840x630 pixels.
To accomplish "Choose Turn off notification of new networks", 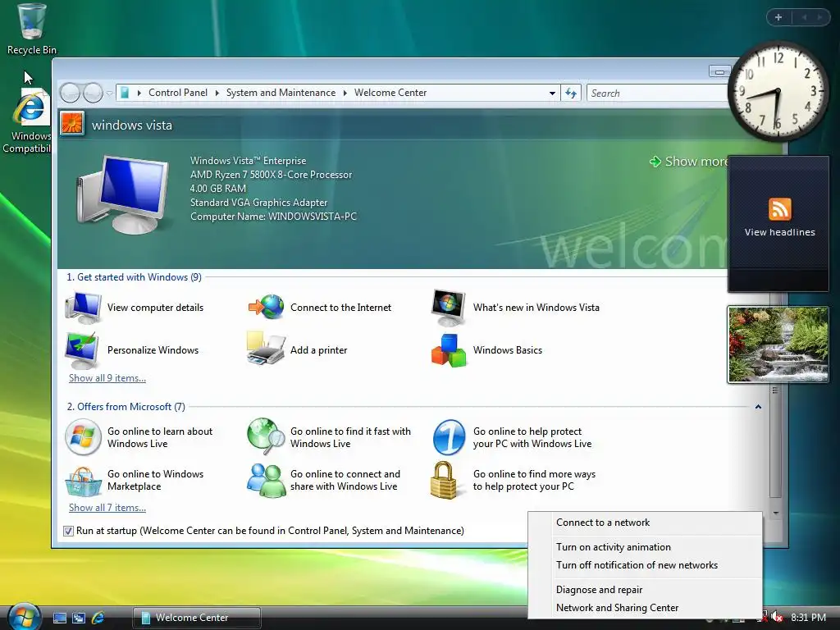I will pyautogui.click(x=645, y=565).
